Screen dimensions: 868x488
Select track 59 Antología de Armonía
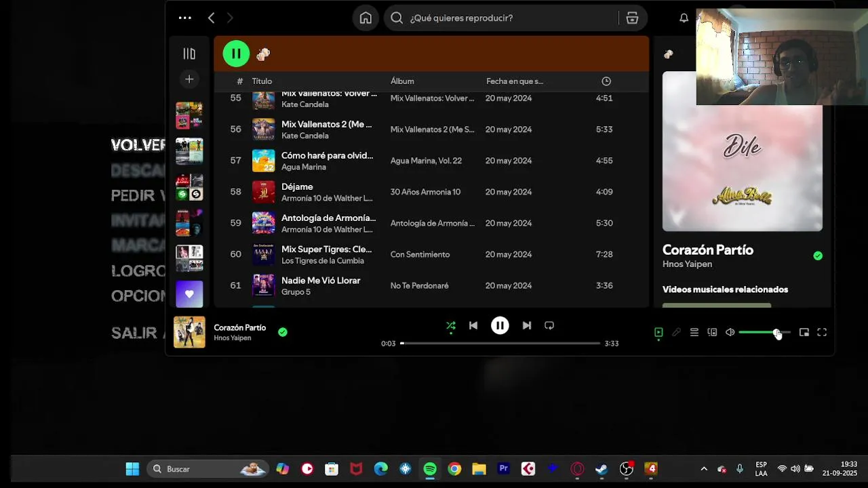[x=431, y=223]
